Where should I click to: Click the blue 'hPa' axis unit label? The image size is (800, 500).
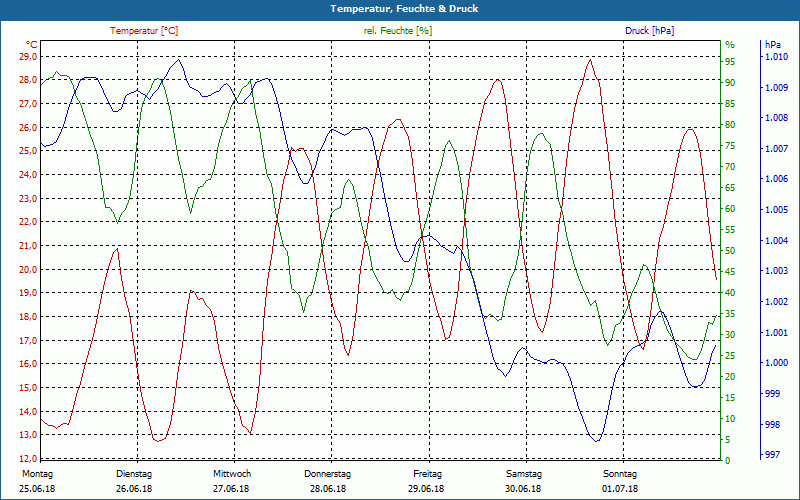point(772,45)
